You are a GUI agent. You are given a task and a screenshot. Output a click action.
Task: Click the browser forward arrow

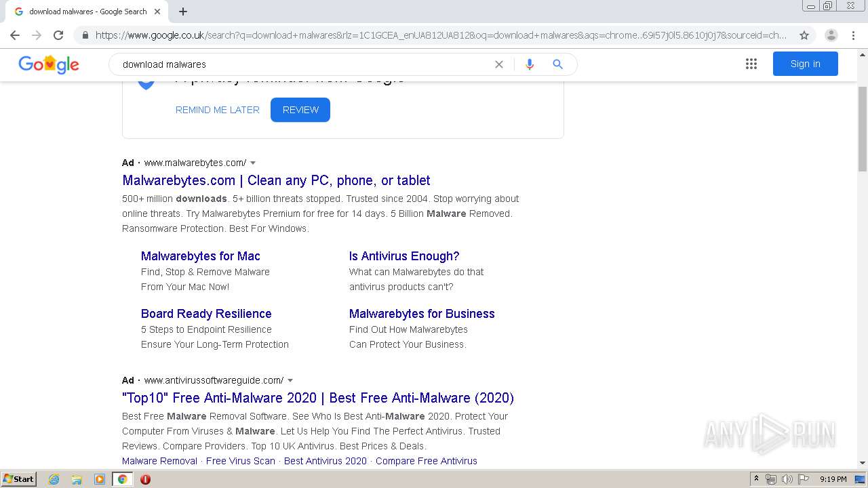(37, 35)
